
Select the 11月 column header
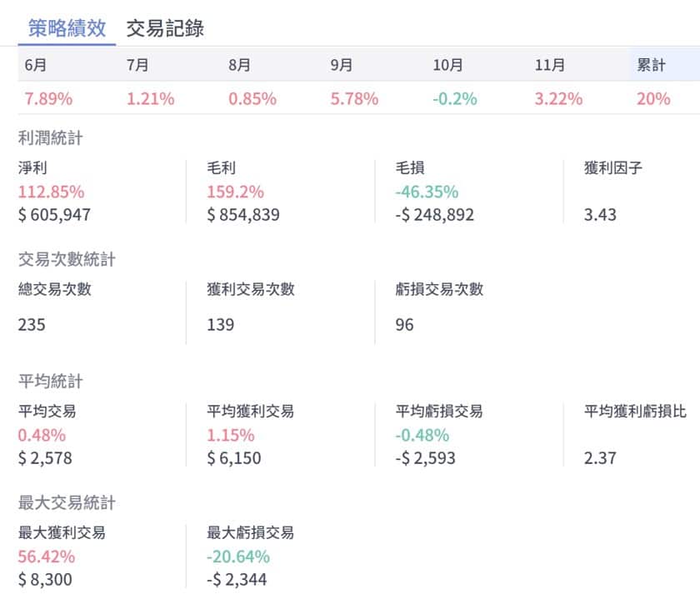pyautogui.click(x=549, y=65)
